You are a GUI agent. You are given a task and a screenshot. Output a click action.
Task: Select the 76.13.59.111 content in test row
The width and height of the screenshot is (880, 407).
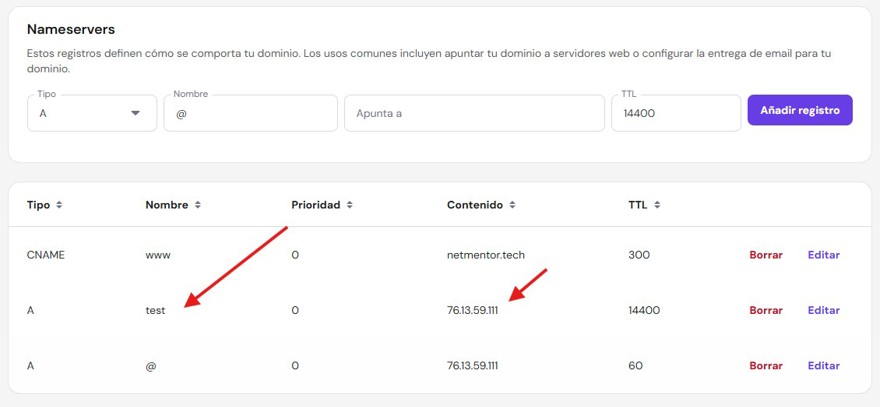pos(472,311)
